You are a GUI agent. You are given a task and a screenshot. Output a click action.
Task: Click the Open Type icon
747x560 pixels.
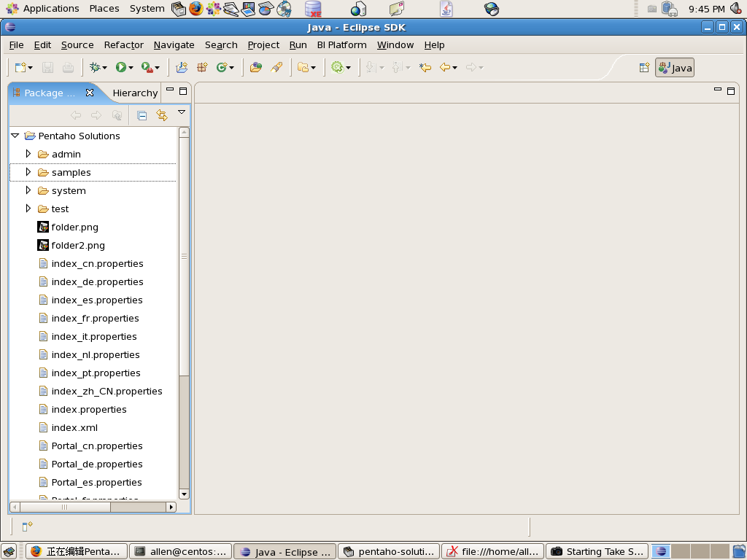(x=255, y=67)
